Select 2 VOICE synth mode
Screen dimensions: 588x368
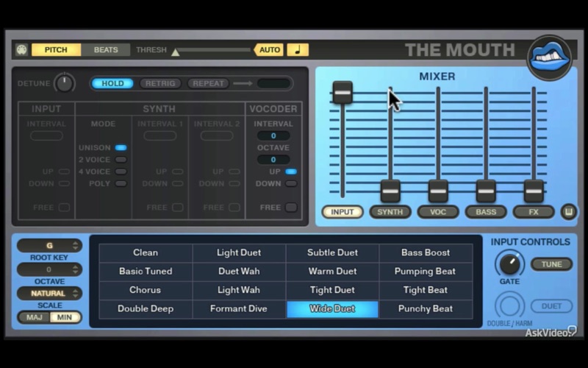[121, 160]
